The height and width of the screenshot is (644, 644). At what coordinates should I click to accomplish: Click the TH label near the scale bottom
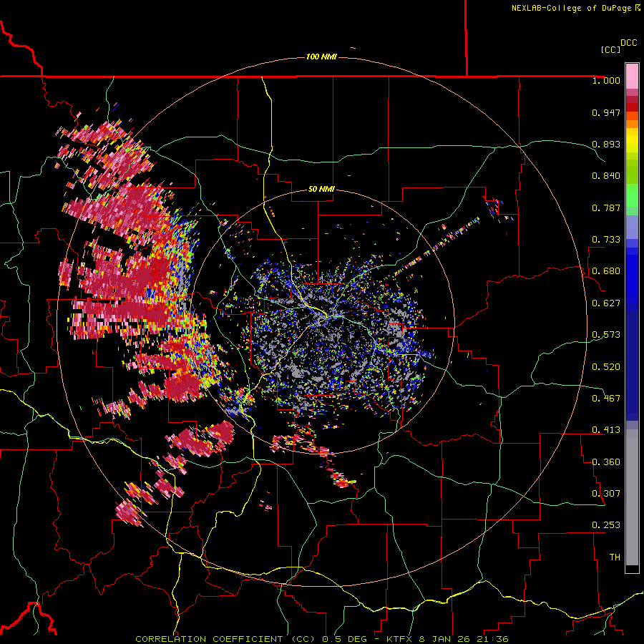pyautogui.click(x=615, y=557)
